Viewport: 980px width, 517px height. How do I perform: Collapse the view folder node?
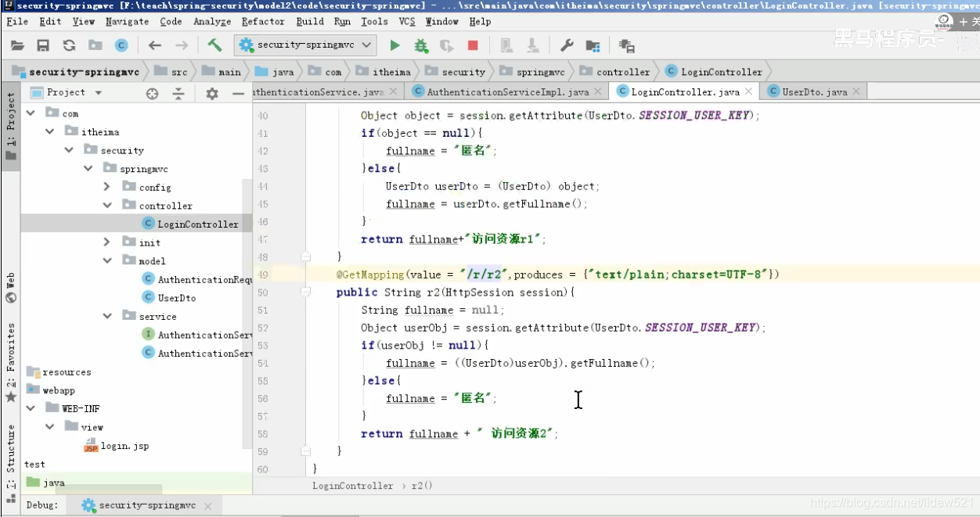(49, 427)
